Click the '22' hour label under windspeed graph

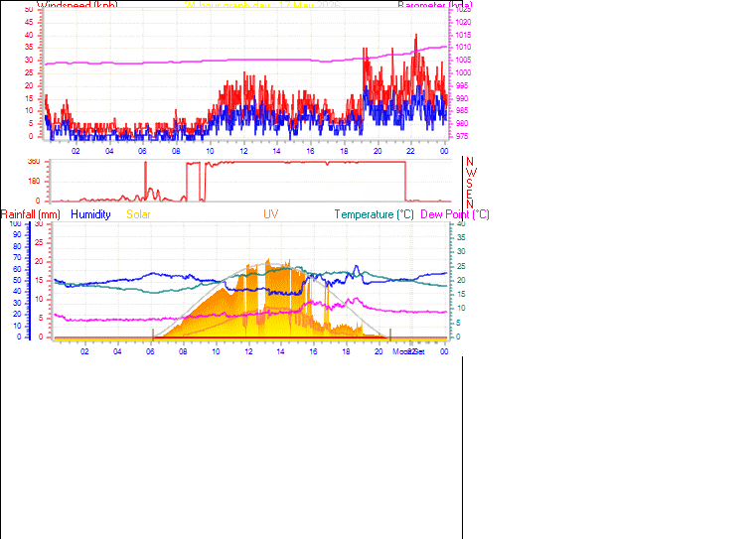click(410, 151)
